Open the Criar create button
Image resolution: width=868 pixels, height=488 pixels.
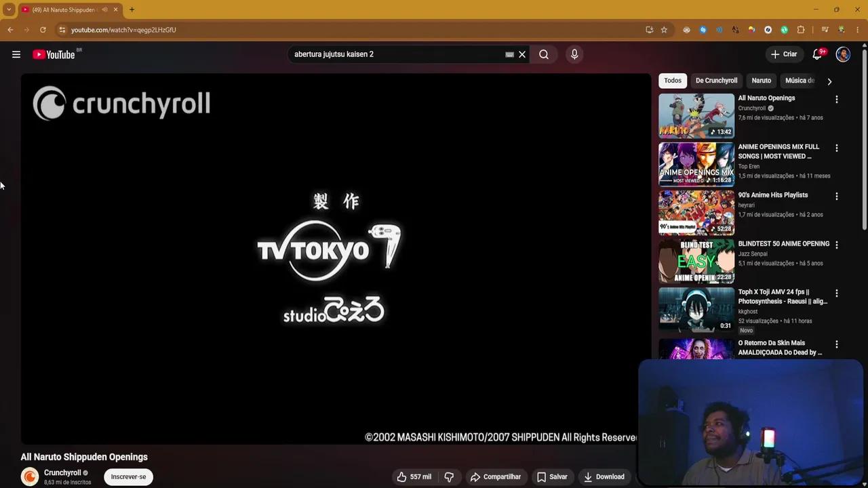click(784, 54)
